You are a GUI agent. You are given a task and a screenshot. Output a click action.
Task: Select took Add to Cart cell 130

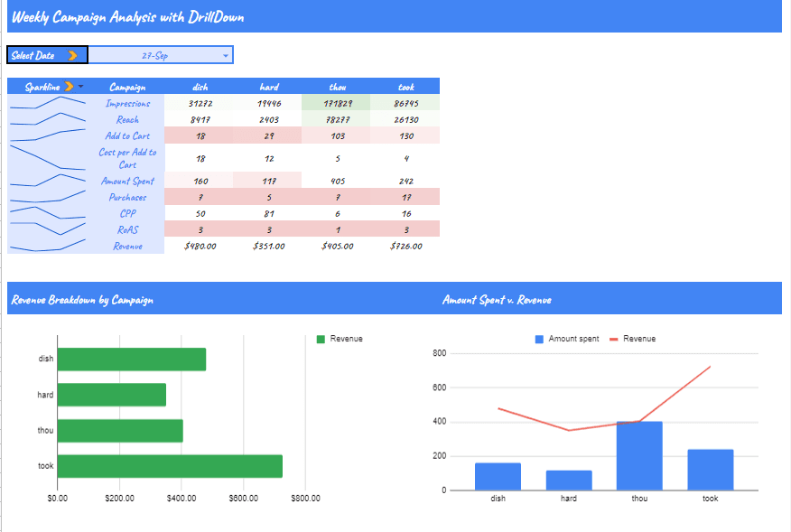pyautogui.click(x=406, y=135)
